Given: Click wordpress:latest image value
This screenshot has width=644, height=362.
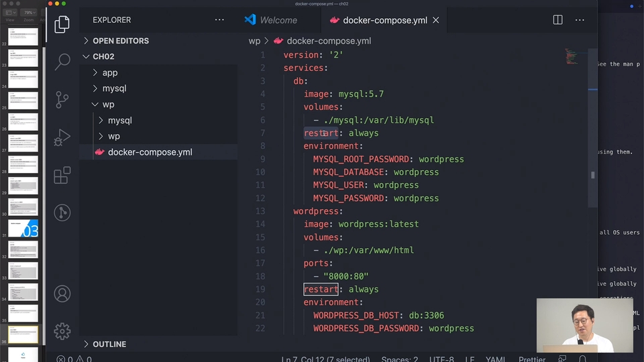Looking at the screenshot, I should (x=378, y=224).
